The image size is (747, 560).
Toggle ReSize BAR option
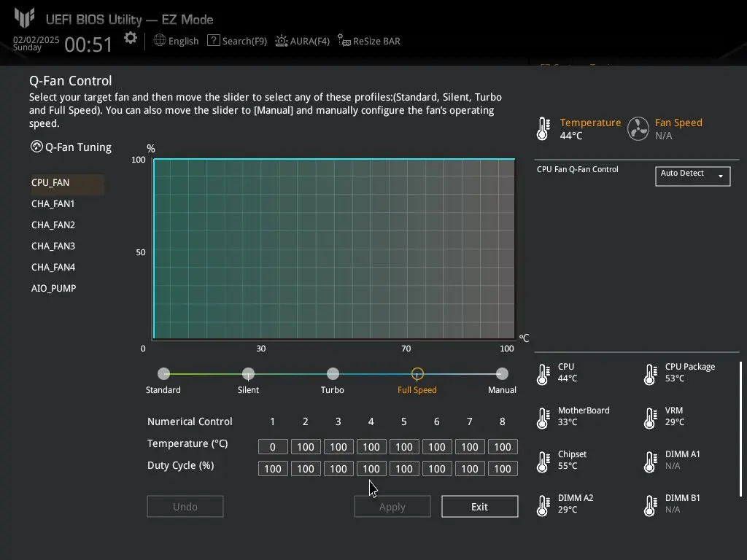[376, 41]
